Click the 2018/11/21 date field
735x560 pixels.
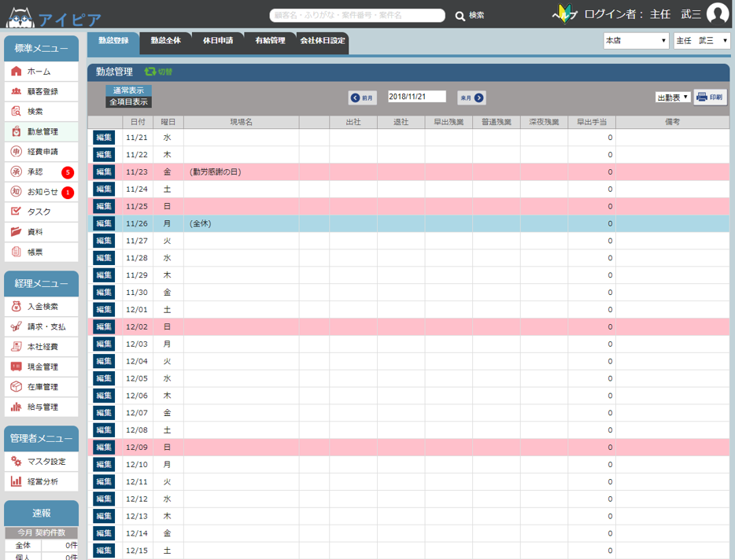point(416,97)
